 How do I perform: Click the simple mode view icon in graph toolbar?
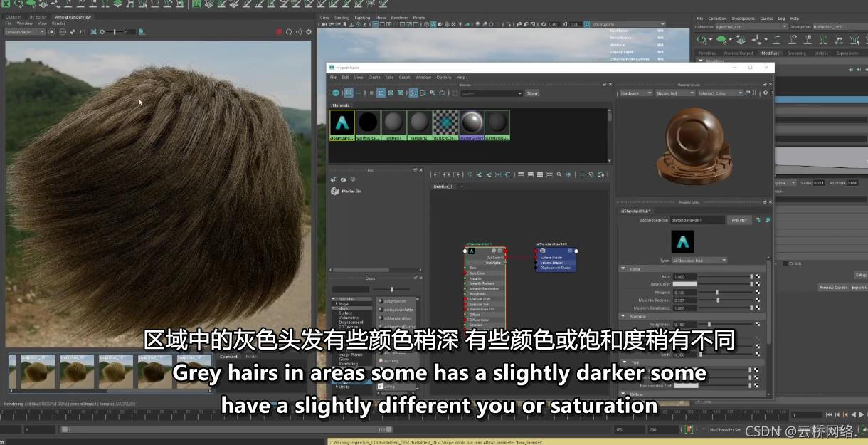point(522,174)
